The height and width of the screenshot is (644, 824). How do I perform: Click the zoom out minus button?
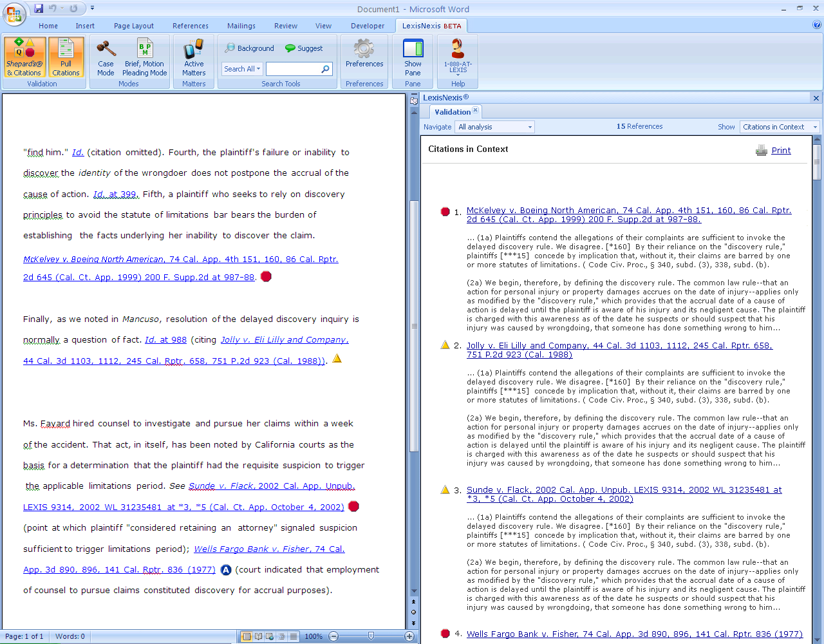click(333, 636)
